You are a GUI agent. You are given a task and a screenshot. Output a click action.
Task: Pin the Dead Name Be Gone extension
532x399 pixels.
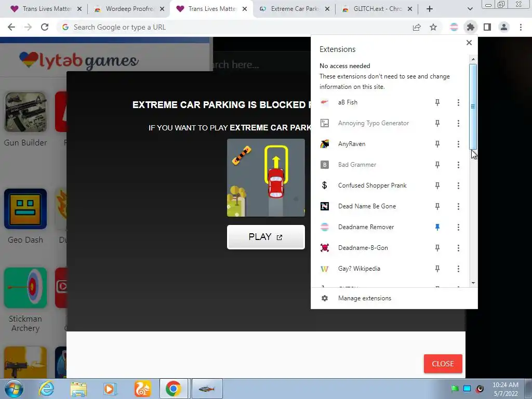click(x=437, y=206)
